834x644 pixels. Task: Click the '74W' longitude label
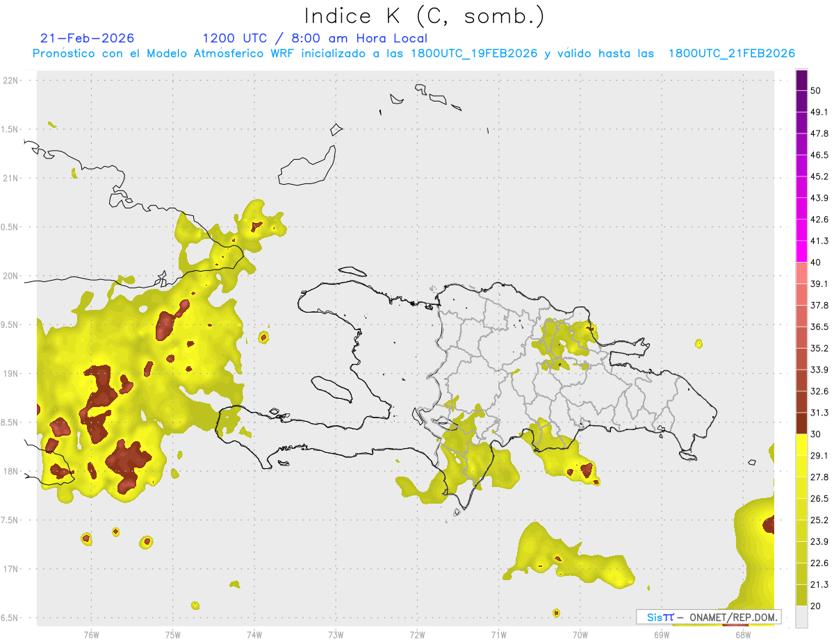click(254, 634)
